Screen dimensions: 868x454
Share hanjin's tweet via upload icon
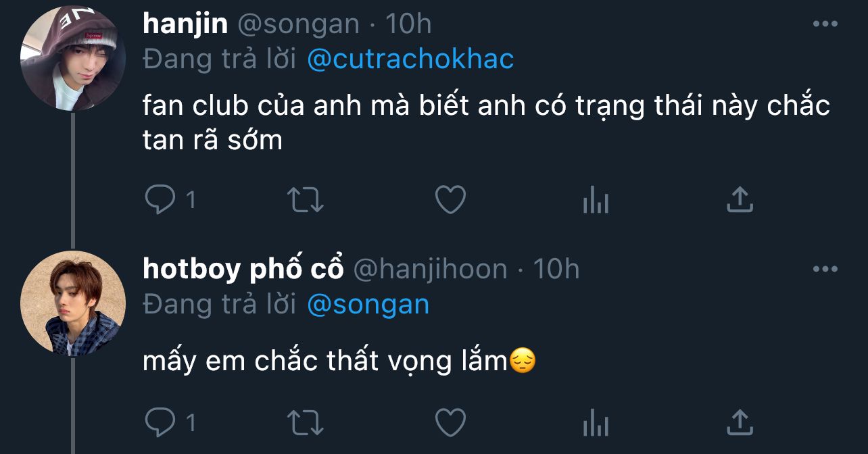coord(740,200)
